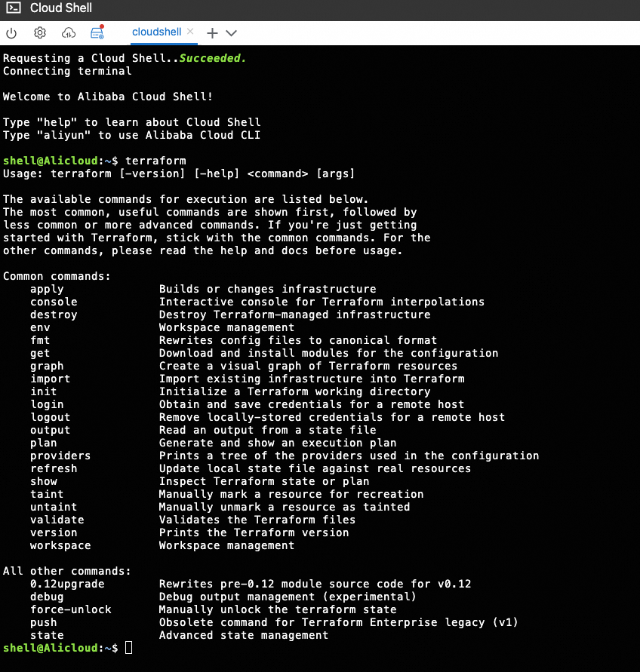The width and height of the screenshot is (640, 672).
Task: Click the 'push' command entry
Action: click(43, 623)
